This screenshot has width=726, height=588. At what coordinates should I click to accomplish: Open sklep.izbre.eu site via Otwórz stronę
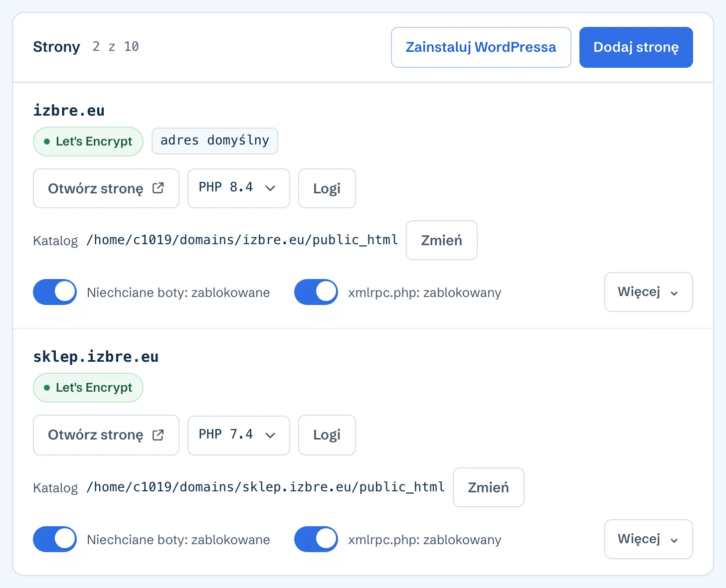(106, 435)
